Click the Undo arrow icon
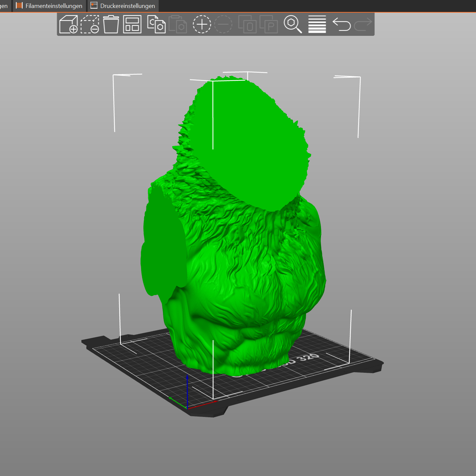The image size is (476, 476). (x=342, y=24)
